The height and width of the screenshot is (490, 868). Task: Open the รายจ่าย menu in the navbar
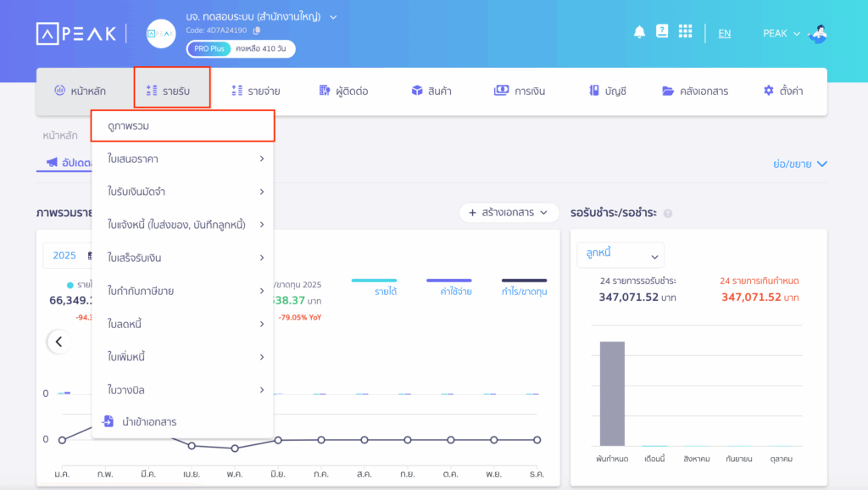pos(256,91)
